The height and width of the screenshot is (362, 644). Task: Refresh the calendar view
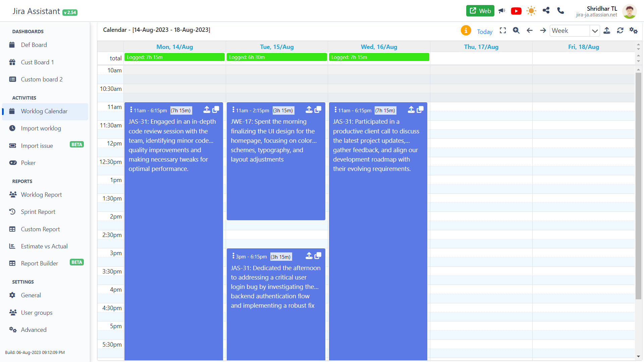tap(620, 31)
